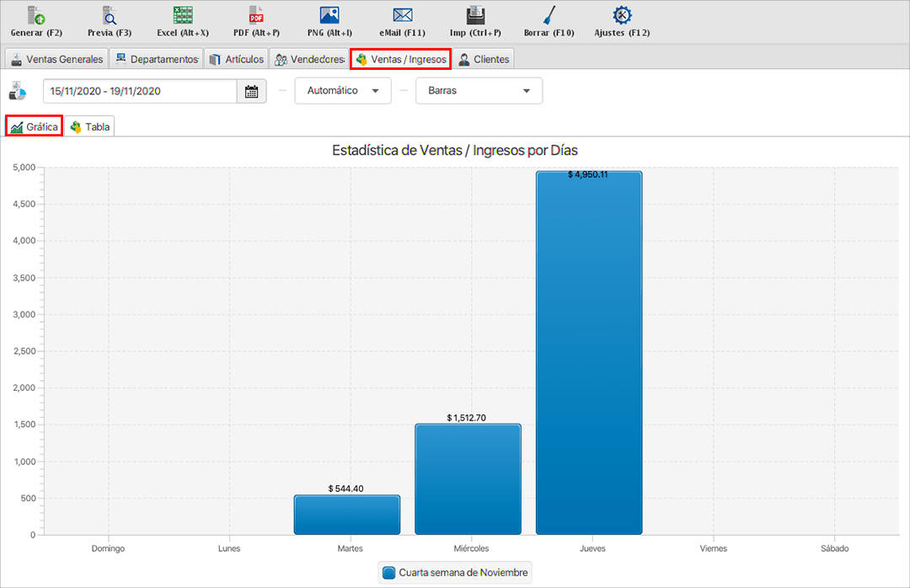This screenshot has height=588, width=910.
Task: Open the Previa (F3) preview
Action: click(110, 15)
